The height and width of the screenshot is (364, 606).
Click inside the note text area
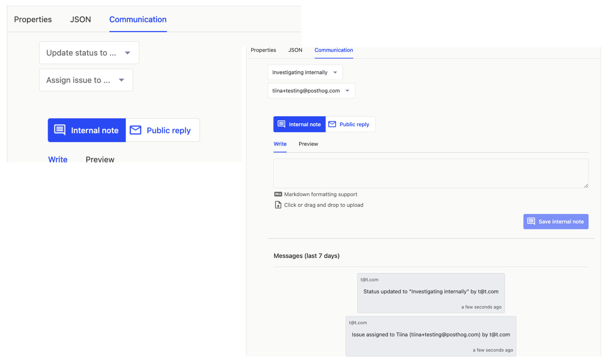(x=430, y=173)
